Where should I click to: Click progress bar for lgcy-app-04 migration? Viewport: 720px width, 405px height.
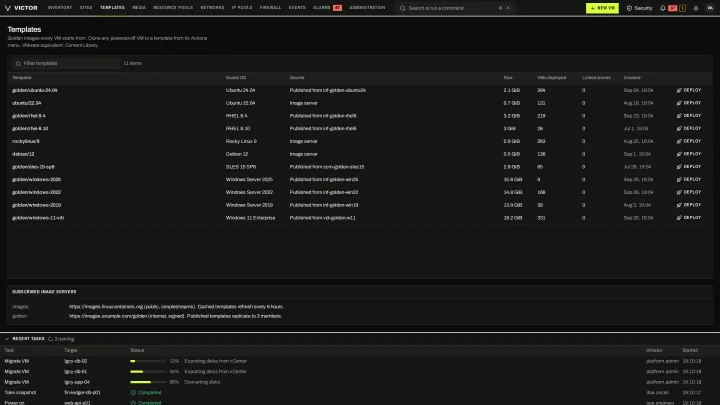[148, 382]
